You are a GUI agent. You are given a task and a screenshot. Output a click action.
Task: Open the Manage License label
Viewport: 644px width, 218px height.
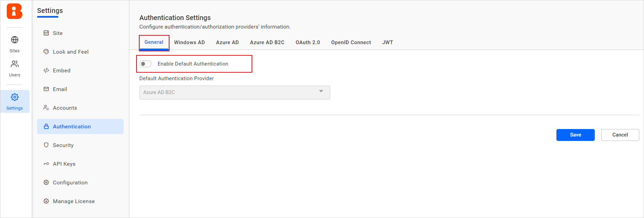tap(74, 201)
